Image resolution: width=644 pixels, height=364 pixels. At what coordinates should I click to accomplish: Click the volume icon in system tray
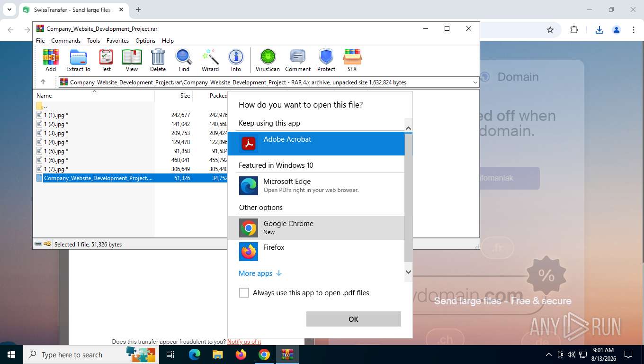[572, 355]
